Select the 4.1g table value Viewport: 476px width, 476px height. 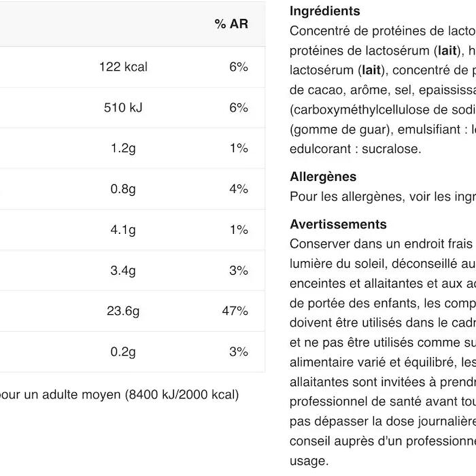pyautogui.click(x=123, y=230)
